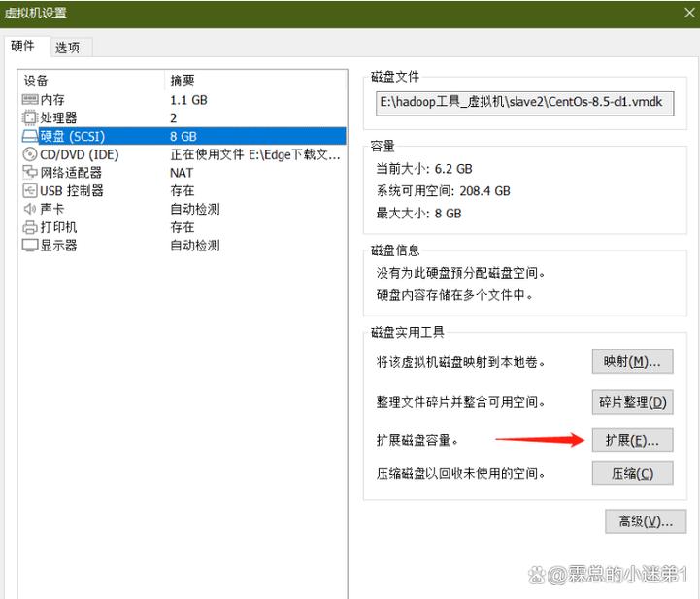The height and width of the screenshot is (599, 700).
Task: Click the 硬盘内容存储在多个文件中 text
Action: [x=454, y=295]
